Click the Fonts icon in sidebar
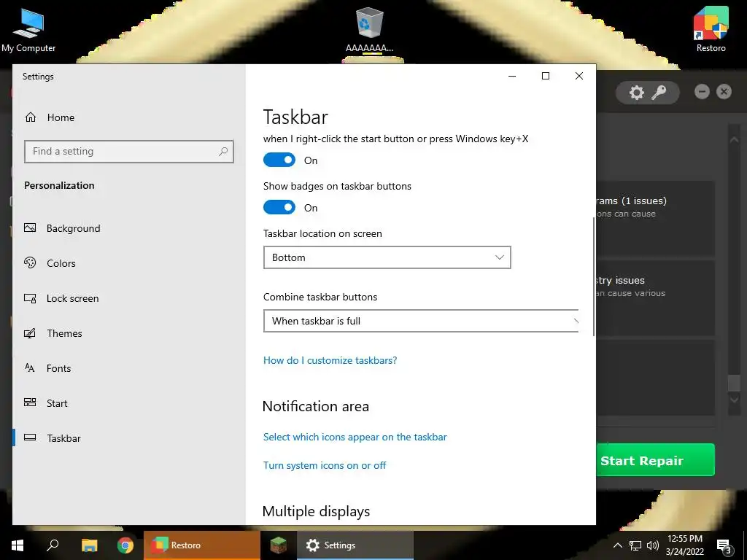The image size is (747, 560). [x=29, y=367]
